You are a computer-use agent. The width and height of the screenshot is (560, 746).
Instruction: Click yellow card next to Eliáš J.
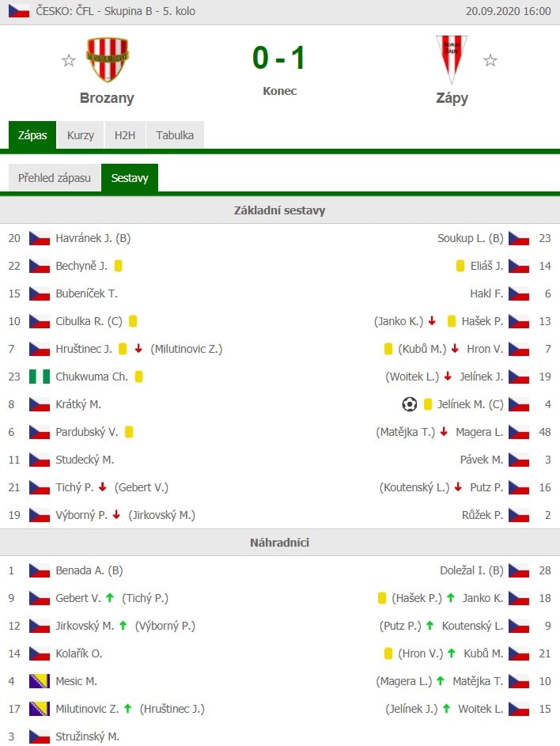460,266
